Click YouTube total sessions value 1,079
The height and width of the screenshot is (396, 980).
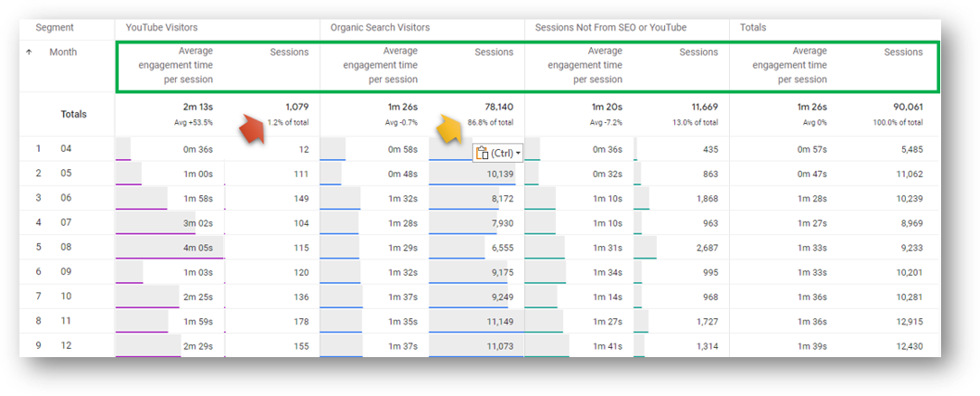(295, 107)
